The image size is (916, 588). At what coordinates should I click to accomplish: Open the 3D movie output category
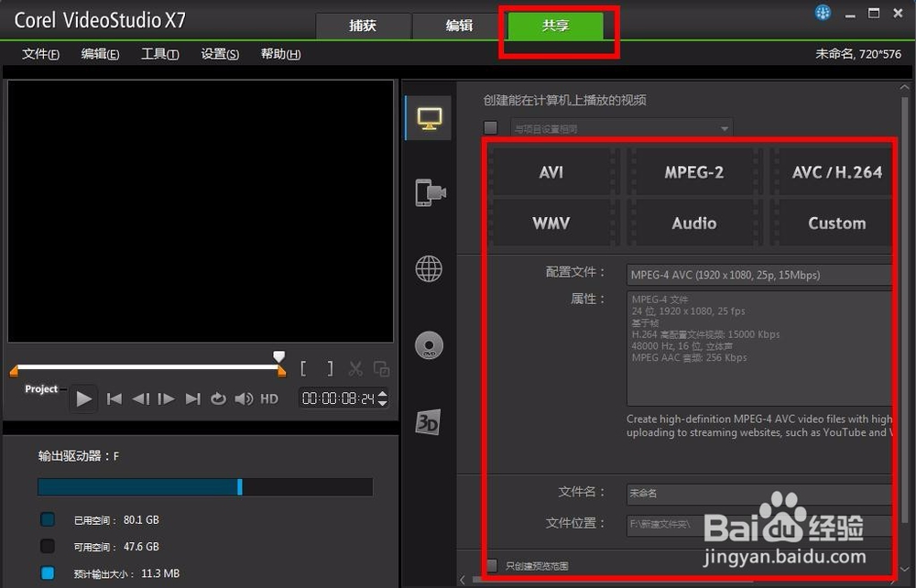[428, 421]
